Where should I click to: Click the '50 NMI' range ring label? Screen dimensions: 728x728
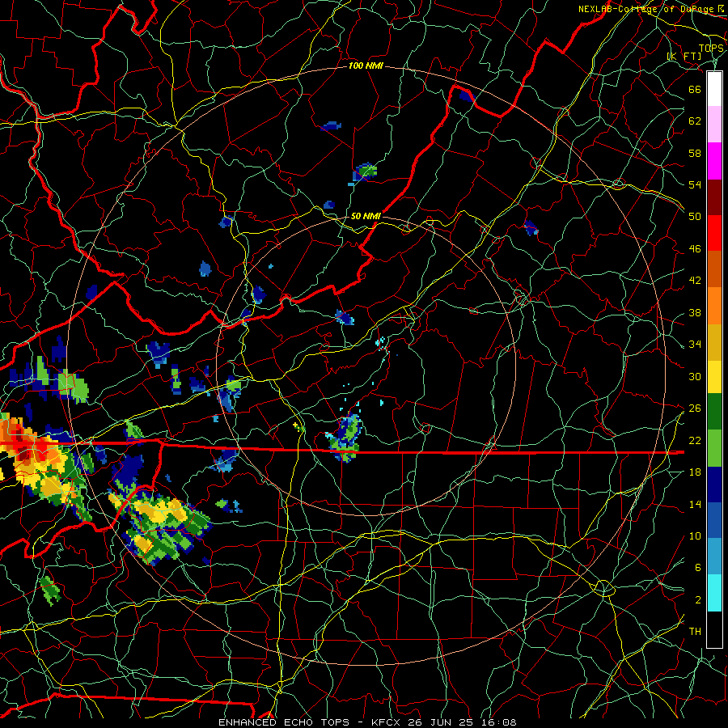tap(366, 216)
